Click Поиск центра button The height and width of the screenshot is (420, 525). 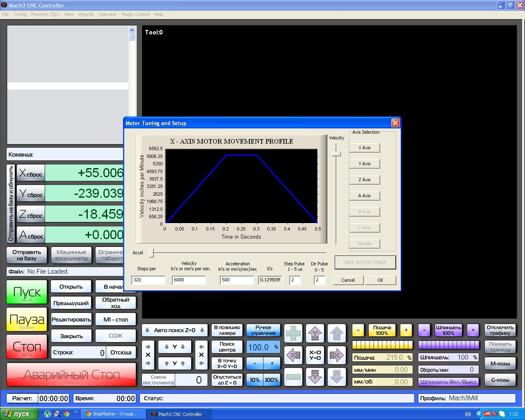point(227,347)
